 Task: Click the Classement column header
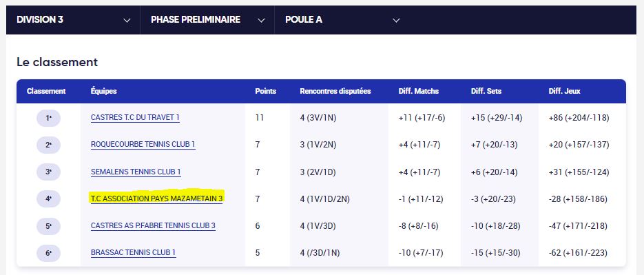46,91
